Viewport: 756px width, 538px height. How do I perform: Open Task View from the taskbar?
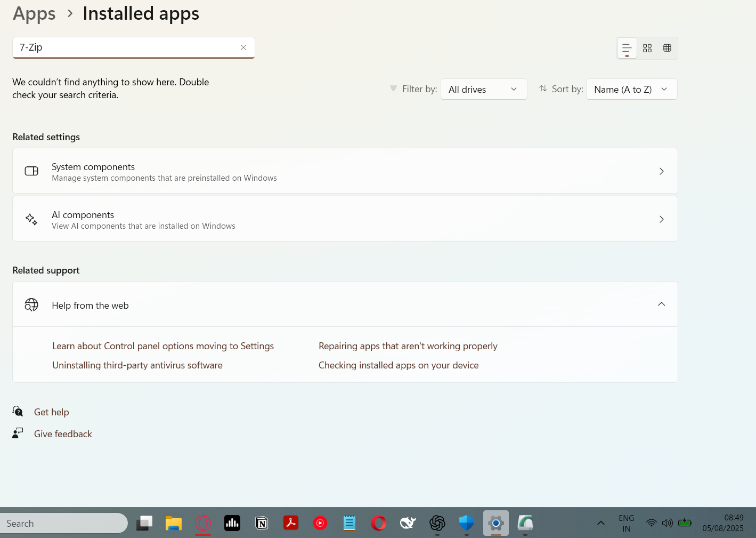pos(144,523)
